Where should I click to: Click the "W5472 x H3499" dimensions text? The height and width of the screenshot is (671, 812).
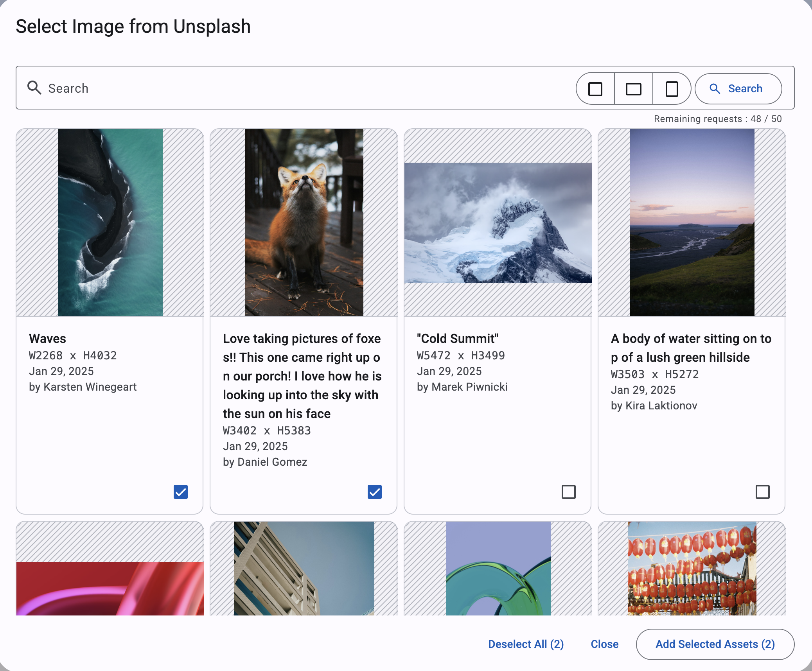point(461,355)
